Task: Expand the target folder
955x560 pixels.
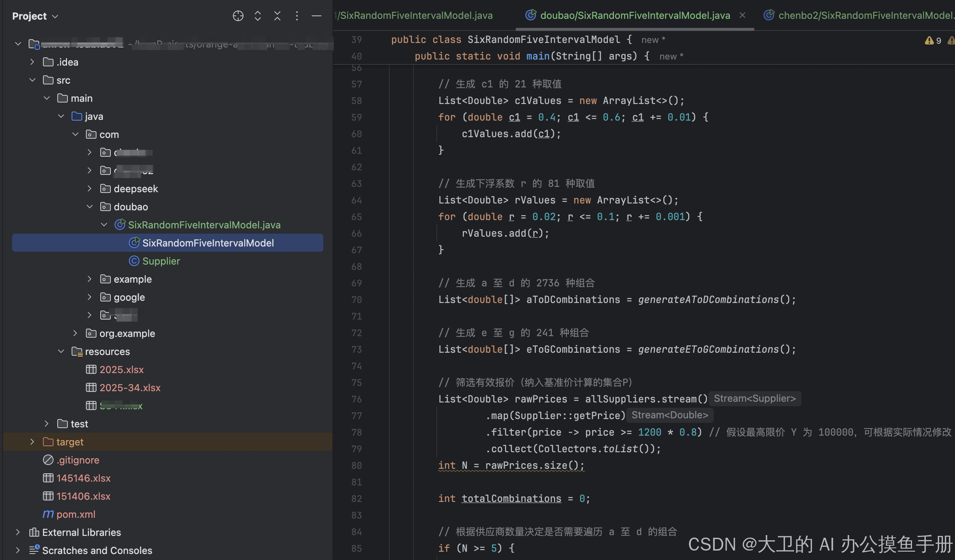Action: click(x=32, y=442)
